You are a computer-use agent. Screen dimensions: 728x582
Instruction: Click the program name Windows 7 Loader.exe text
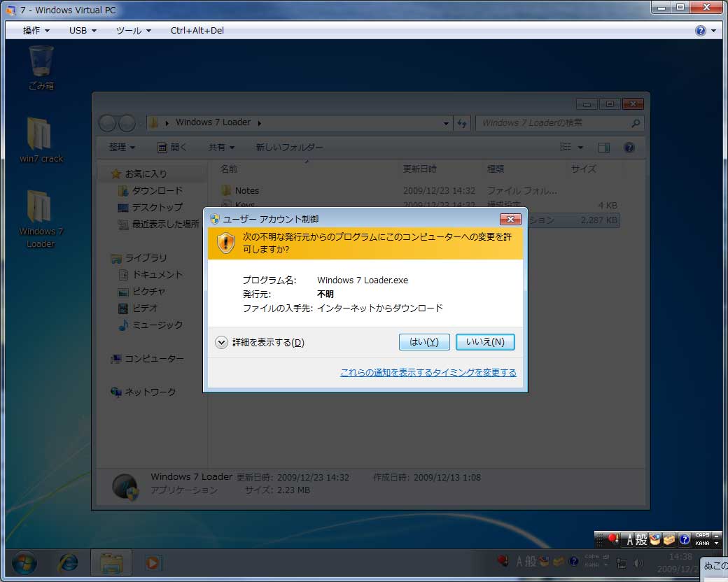363,281
